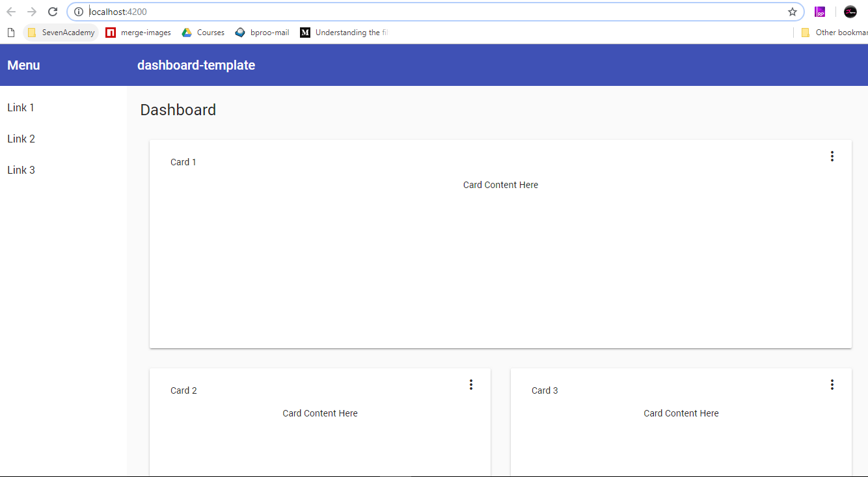Image resolution: width=868 pixels, height=477 pixels.
Task: Reload the page with the refresh icon
Action: [53, 12]
